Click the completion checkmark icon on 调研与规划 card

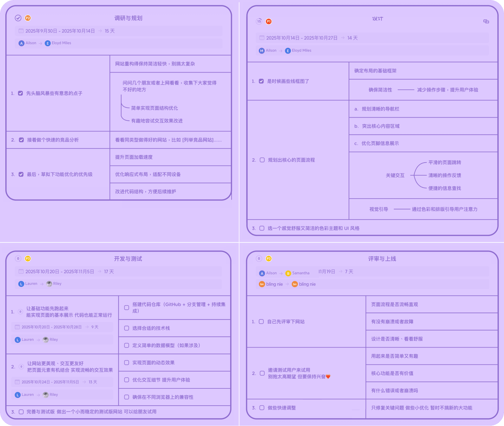point(18,18)
